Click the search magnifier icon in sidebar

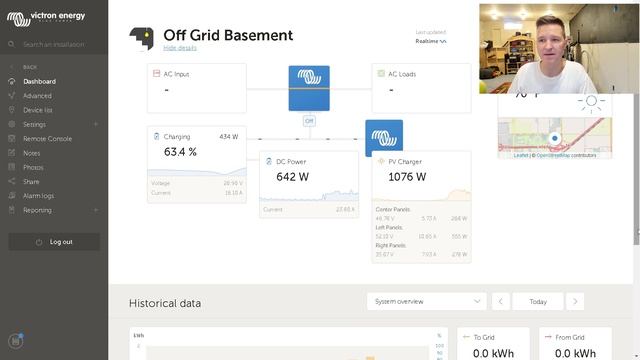(11, 44)
